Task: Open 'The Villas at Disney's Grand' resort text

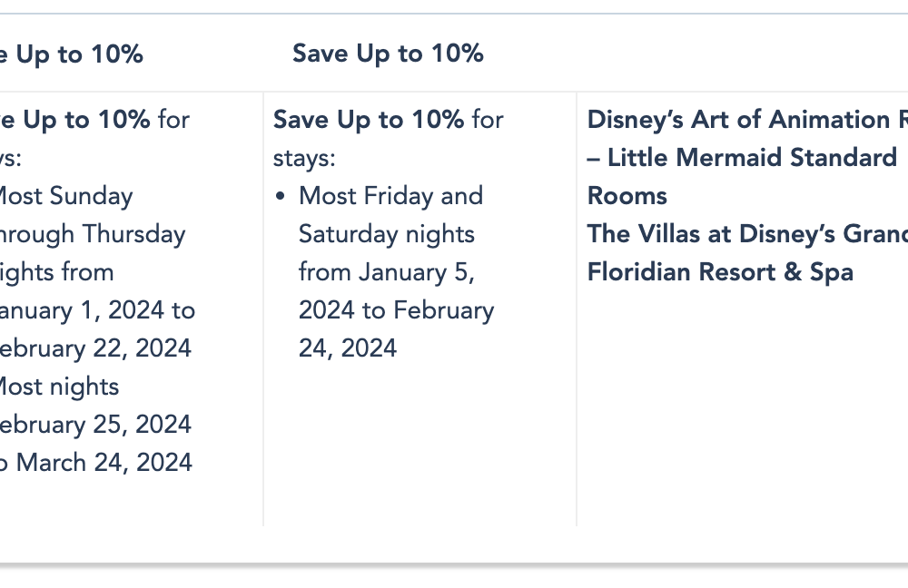Action: tap(747, 234)
